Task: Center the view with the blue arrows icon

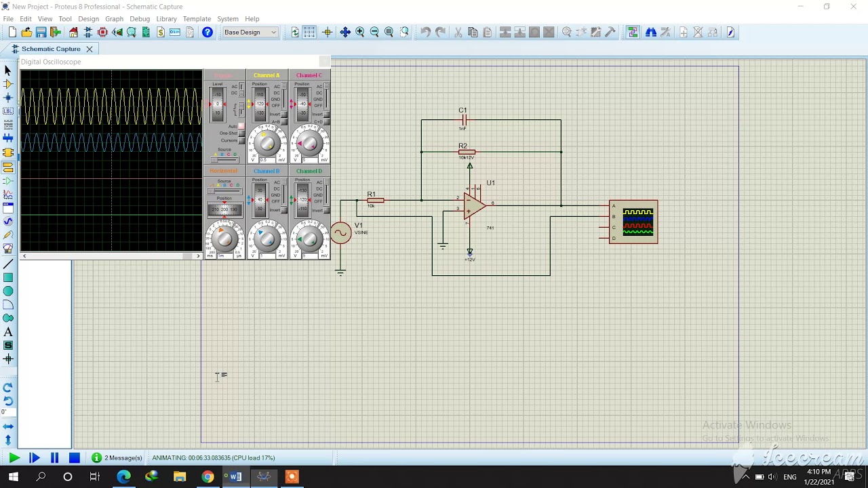Action: (344, 33)
